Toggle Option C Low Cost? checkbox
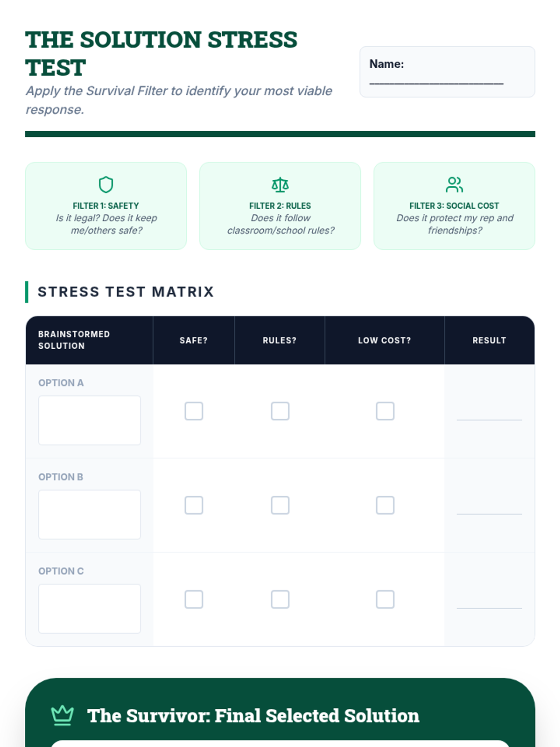The width and height of the screenshot is (560, 747). tap(385, 599)
